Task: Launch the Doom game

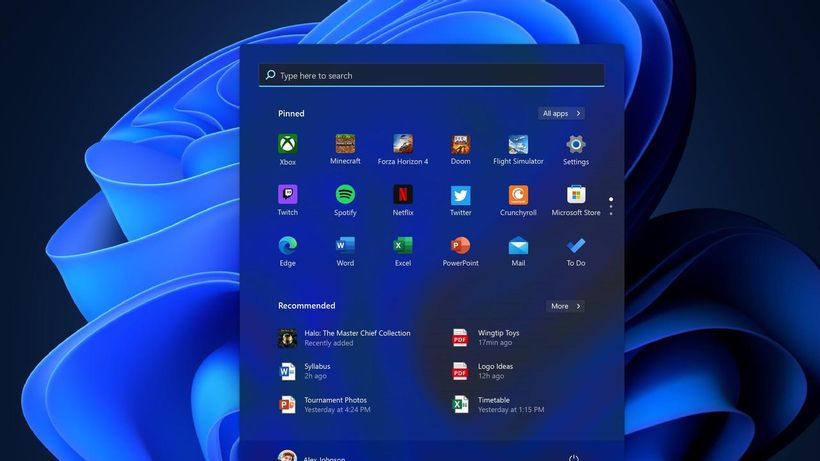Action: coord(461,149)
